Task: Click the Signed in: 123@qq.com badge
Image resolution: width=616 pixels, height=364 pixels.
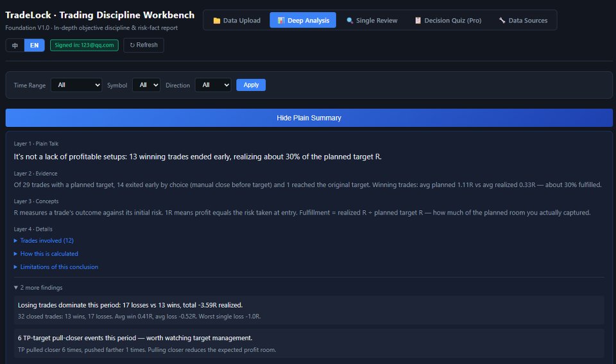Action: click(84, 45)
